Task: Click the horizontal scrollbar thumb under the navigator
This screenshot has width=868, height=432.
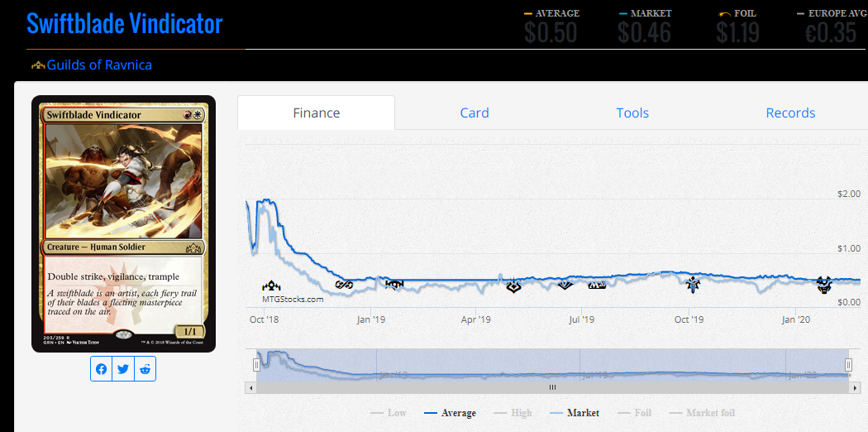Action: [552, 387]
